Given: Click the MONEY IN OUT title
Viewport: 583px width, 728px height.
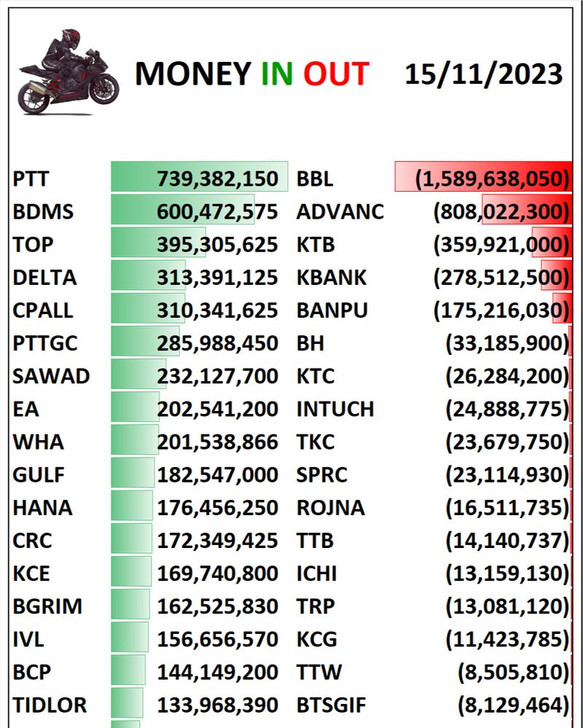Looking at the screenshot, I should (x=251, y=74).
